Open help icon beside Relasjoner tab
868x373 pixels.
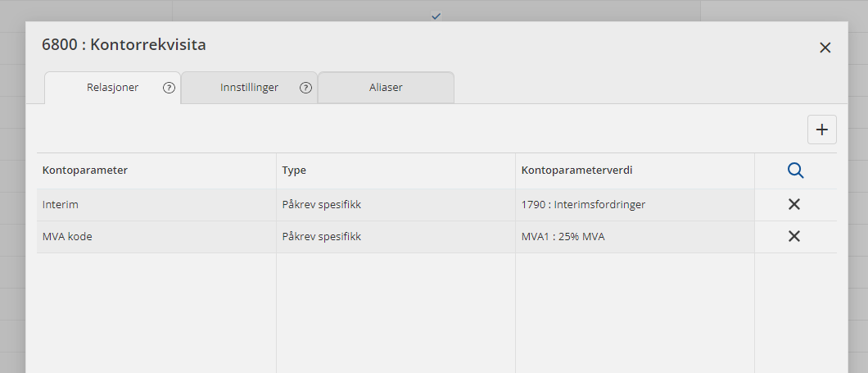pos(170,88)
